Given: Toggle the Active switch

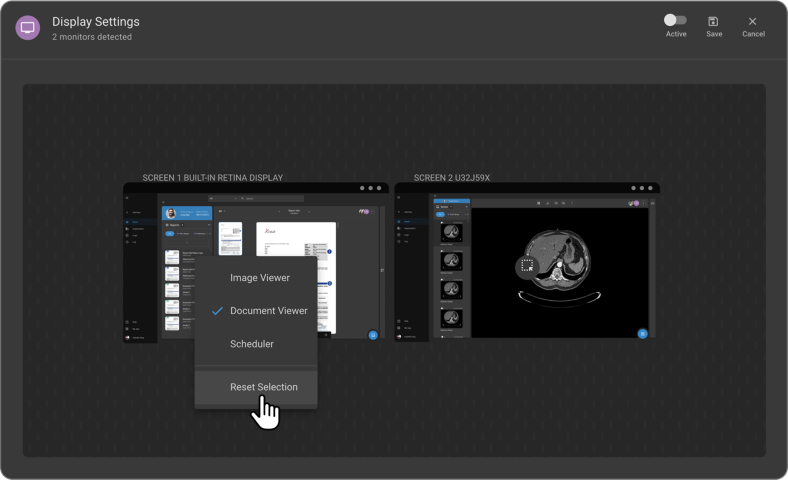Looking at the screenshot, I should pyautogui.click(x=676, y=20).
